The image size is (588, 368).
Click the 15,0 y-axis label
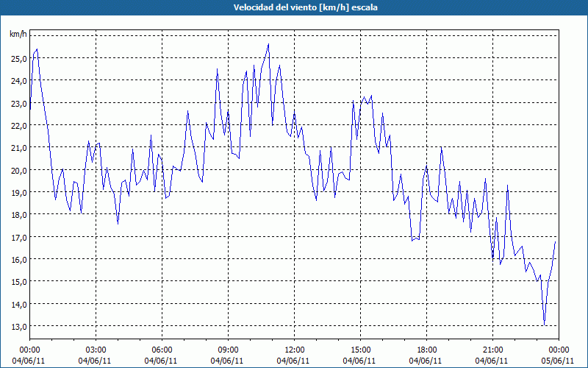[20, 282]
